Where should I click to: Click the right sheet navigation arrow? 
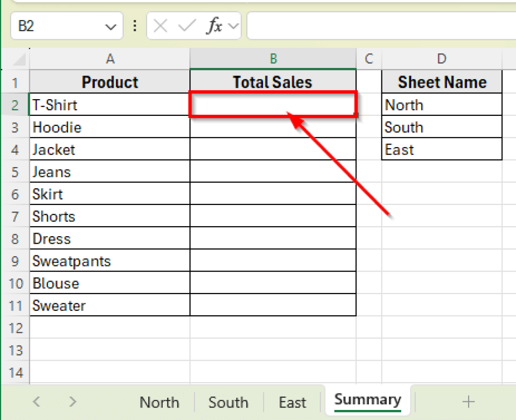(x=72, y=402)
